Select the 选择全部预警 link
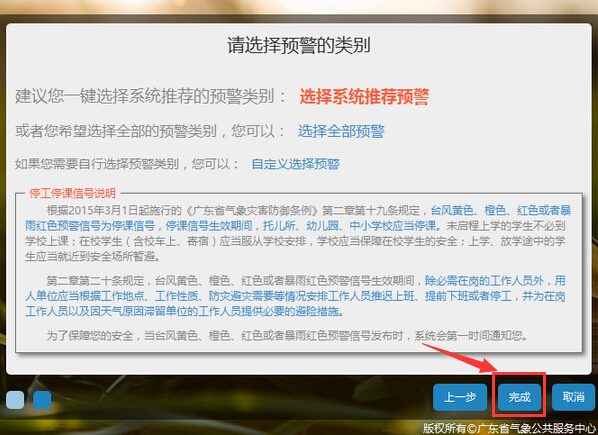The height and width of the screenshot is (435, 598). [x=341, y=131]
